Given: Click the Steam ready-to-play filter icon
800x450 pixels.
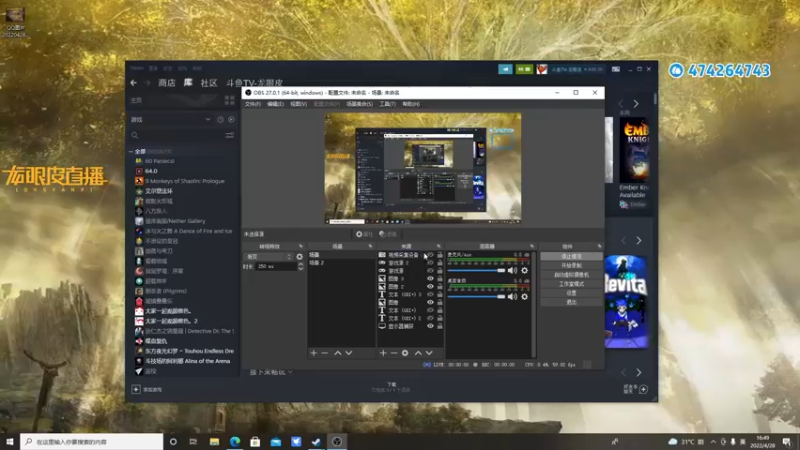Looking at the screenshot, I should [x=231, y=119].
